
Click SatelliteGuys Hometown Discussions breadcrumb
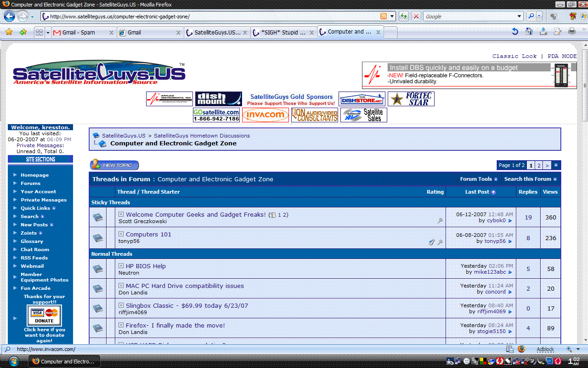point(202,136)
